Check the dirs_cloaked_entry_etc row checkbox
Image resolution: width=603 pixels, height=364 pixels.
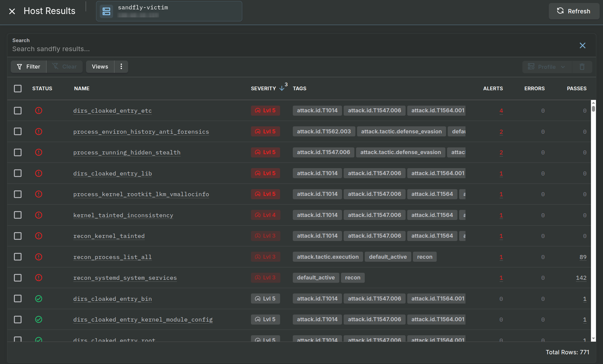[x=18, y=111]
